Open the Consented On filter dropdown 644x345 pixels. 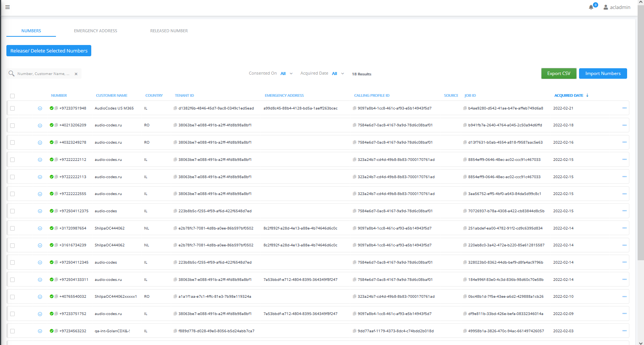coord(287,73)
